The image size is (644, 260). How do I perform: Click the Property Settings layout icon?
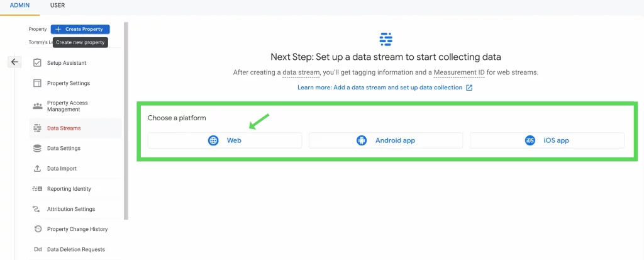tap(37, 83)
